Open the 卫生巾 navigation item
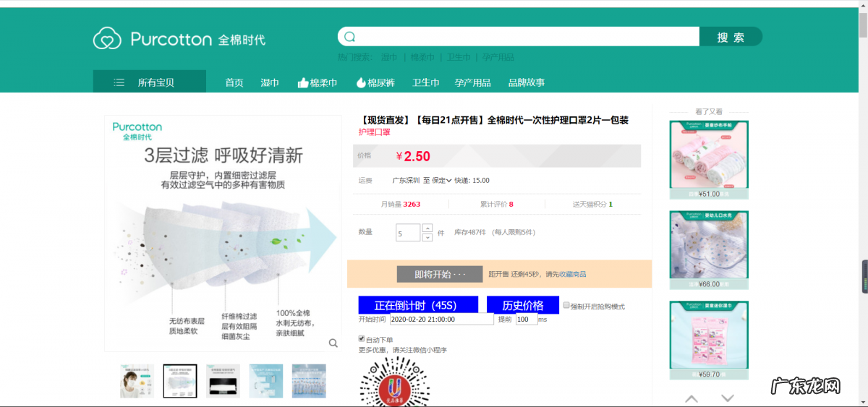This screenshot has width=868, height=407. coord(426,82)
